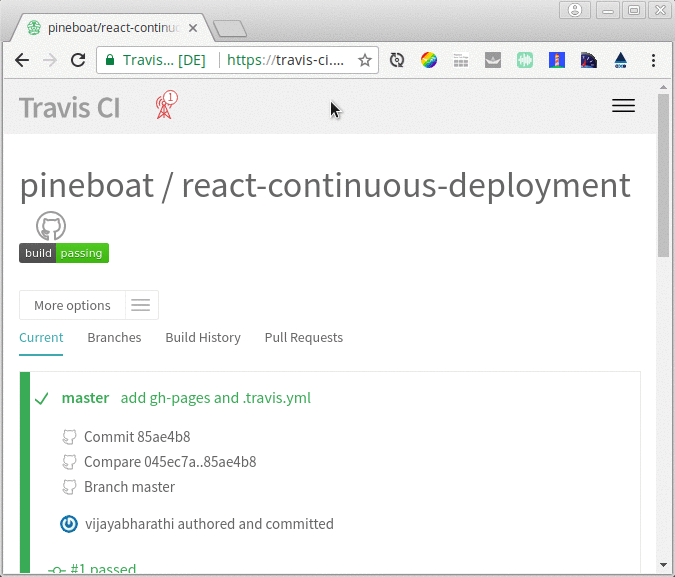The height and width of the screenshot is (577, 675).
Task: Open the Compare 045ec7a..85ae4b8 link
Action: pos(170,462)
